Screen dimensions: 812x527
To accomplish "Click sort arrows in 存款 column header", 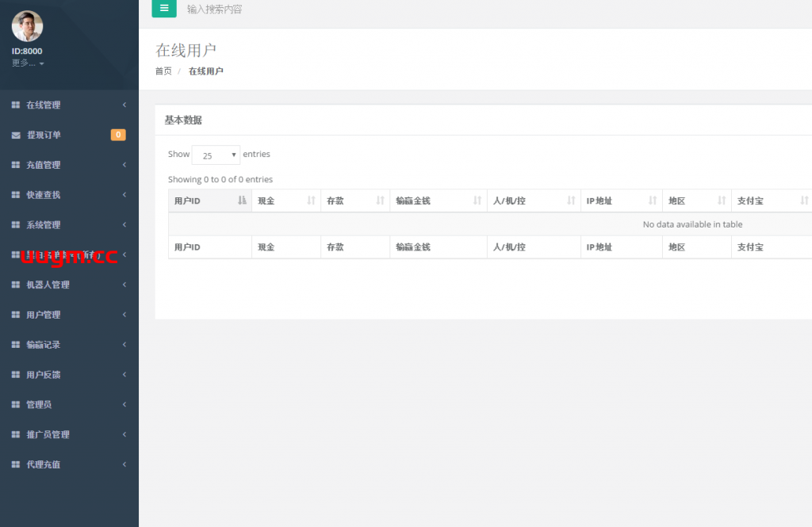I will coord(380,201).
